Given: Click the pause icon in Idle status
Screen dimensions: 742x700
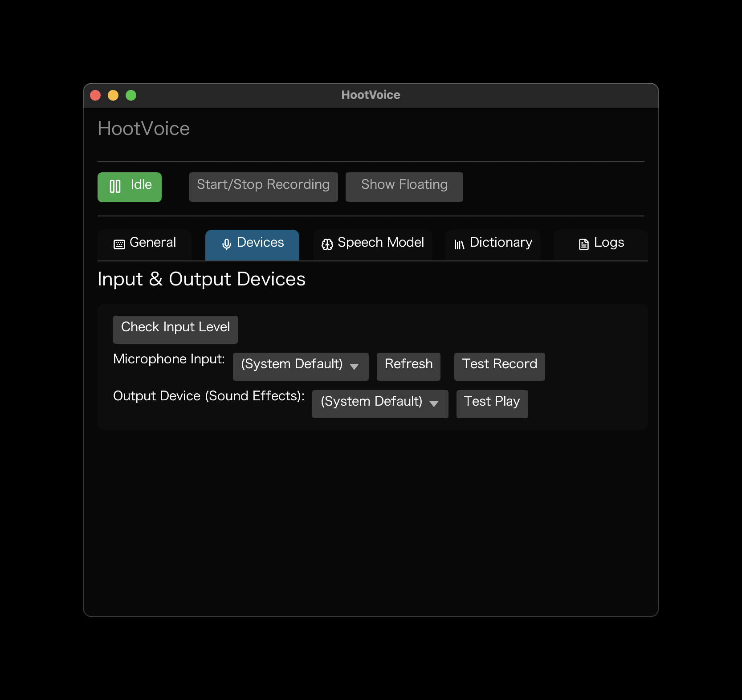Looking at the screenshot, I should pyautogui.click(x=115, y=187).
